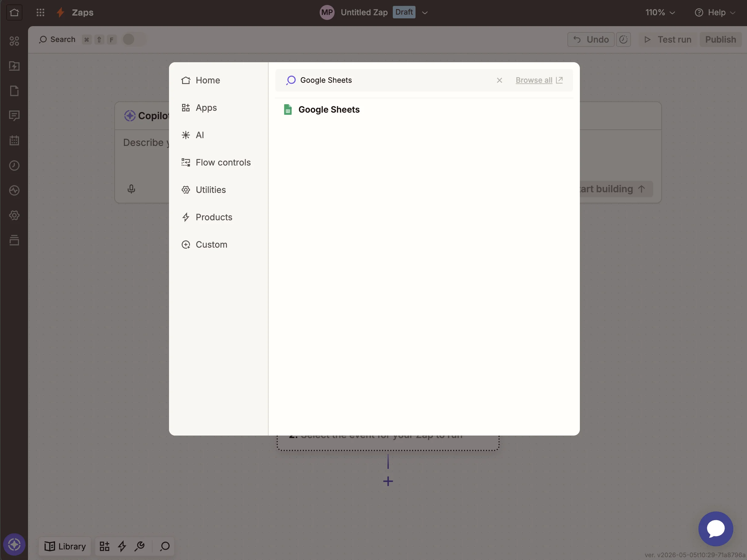Open the Library button in bottom toolbar
This screenshot has width=747, height=560.
(x=65, y=546)
